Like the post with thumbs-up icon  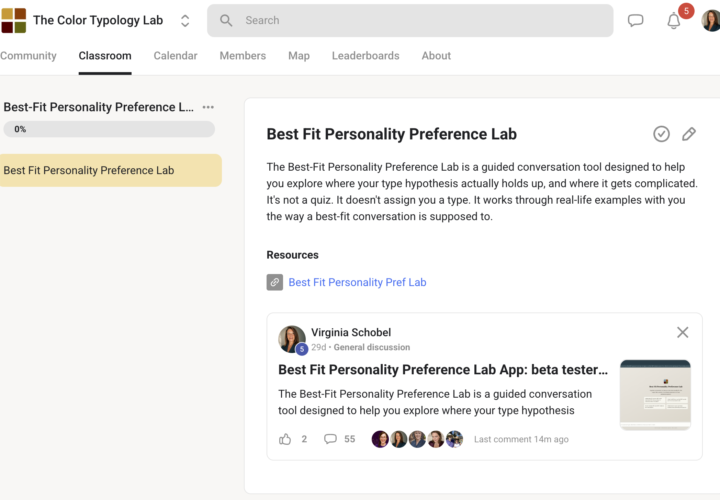(285, 439)
